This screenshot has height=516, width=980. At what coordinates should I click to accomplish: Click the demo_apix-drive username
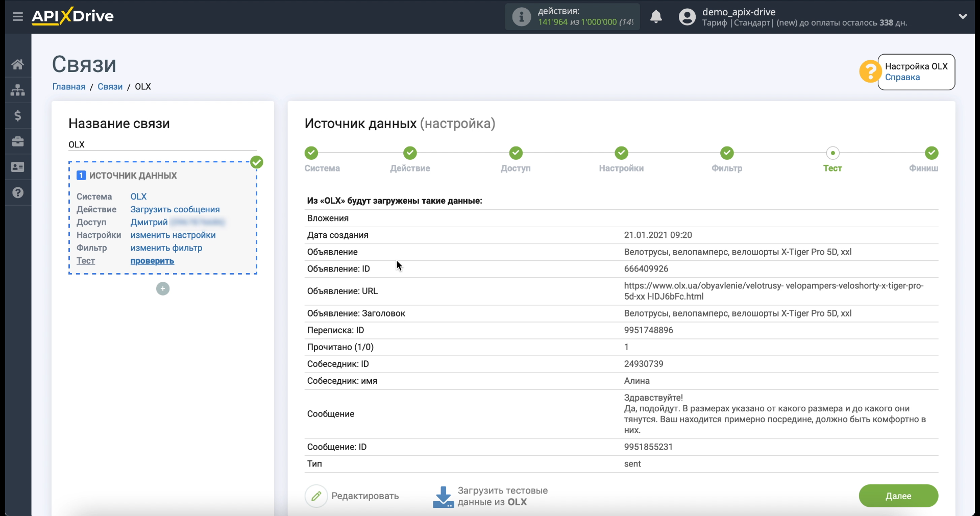coord(739,12)
